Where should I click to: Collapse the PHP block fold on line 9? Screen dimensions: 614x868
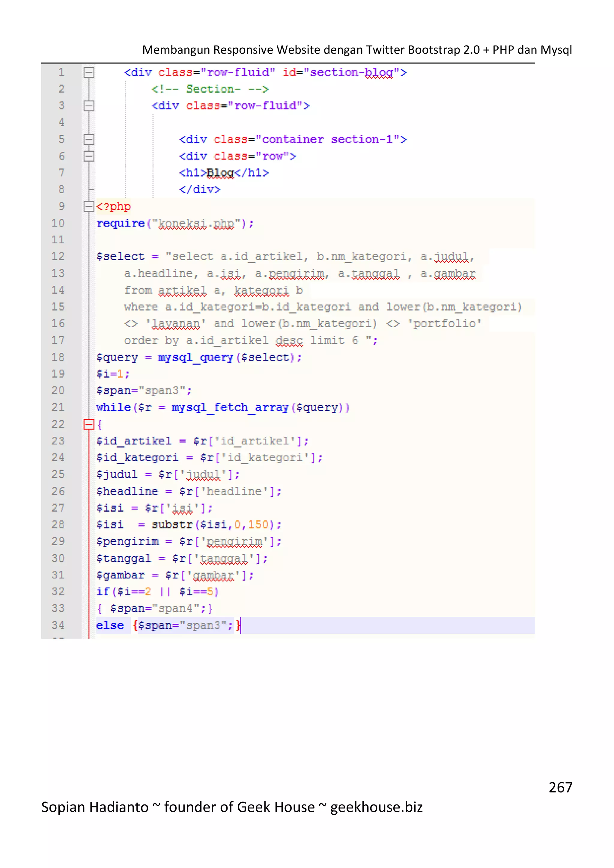click(89, 207)
